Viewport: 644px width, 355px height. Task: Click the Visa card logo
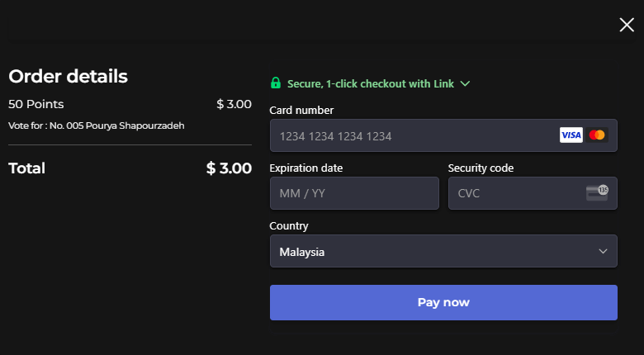tap(571, 135)
